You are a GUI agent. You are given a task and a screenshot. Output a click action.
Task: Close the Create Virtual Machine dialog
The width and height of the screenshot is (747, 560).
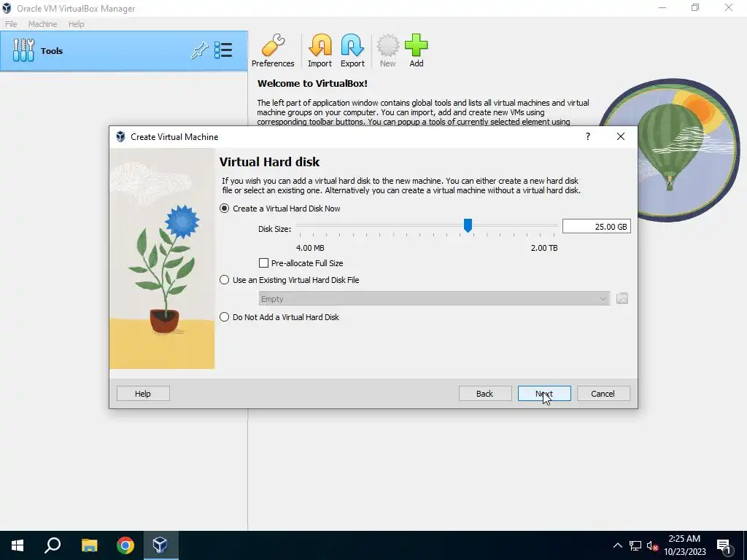620,136
